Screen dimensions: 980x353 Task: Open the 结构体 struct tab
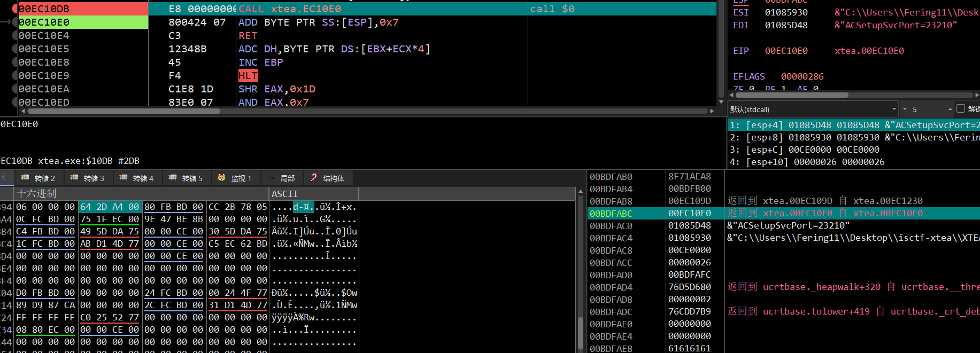[327, 178]
